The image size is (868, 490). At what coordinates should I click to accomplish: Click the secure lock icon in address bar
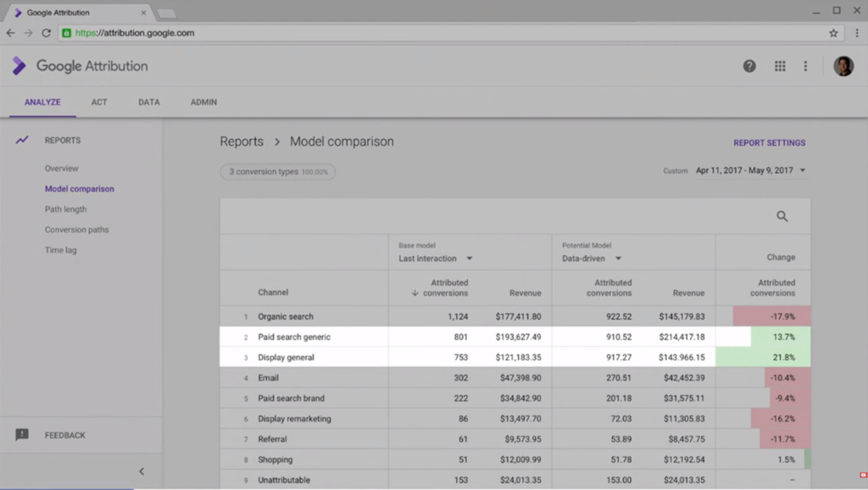[66, 33]
